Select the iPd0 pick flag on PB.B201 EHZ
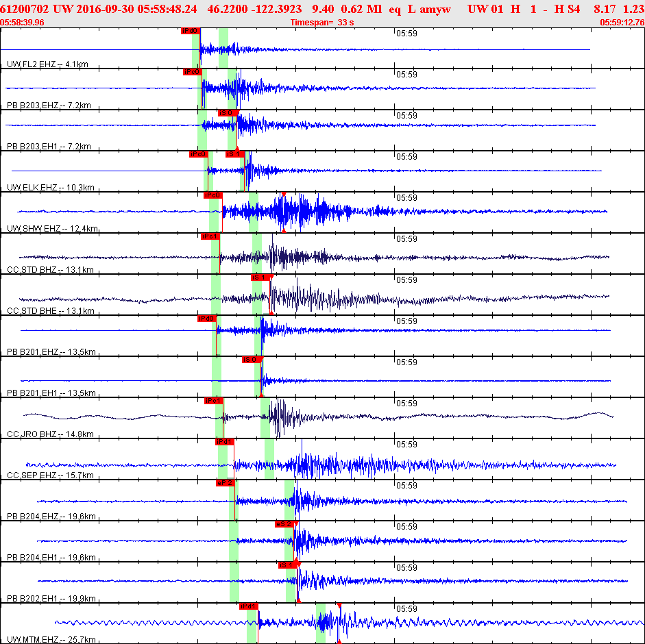645x644 pixels. pos(207,319)
